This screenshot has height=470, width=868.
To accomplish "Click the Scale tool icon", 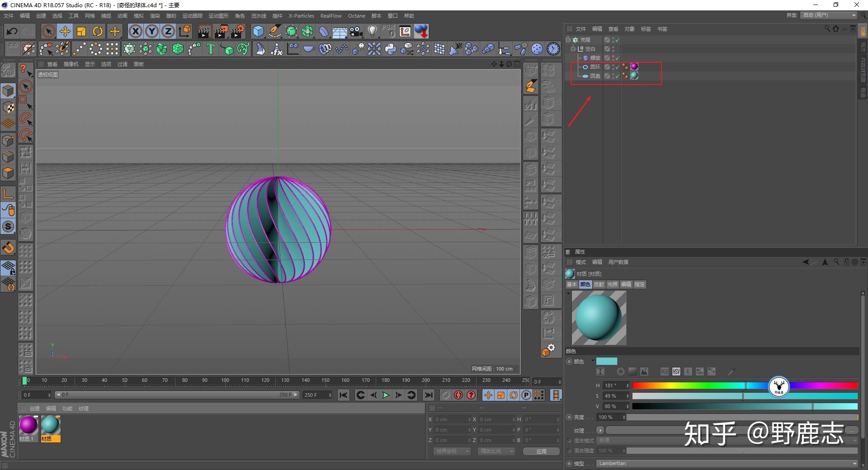I will point(81,31).
